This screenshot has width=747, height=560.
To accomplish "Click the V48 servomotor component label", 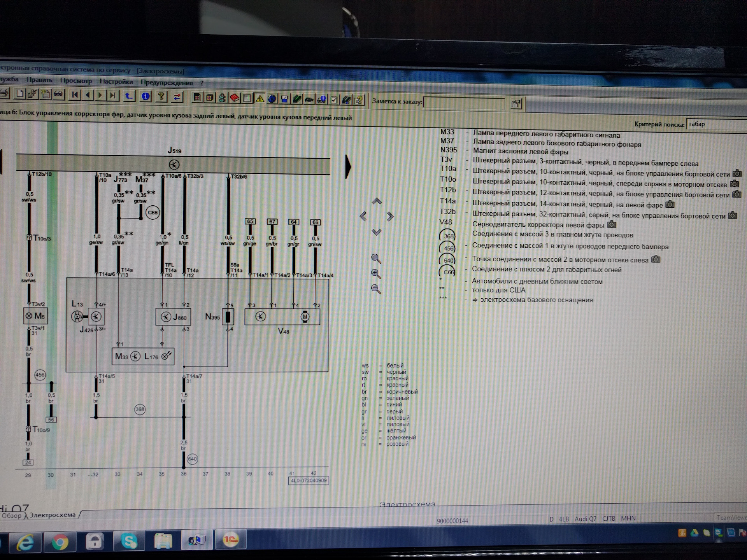I will (x=283, y=331).
